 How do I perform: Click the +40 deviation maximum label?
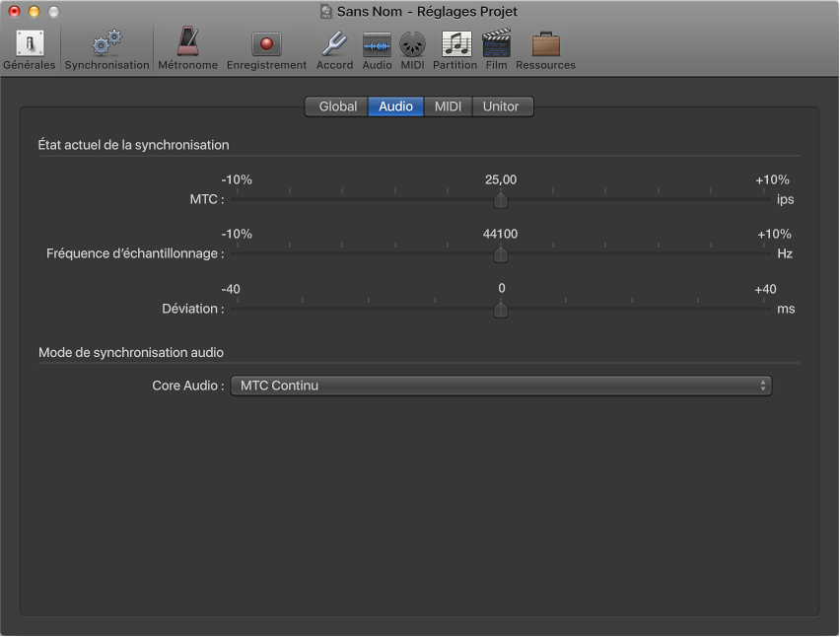[765, 289]
